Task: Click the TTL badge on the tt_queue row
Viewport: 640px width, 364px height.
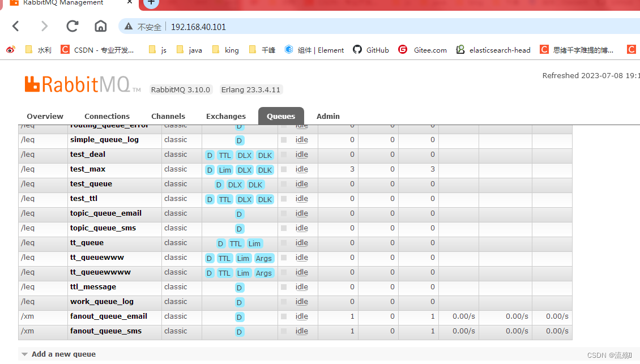Action: [x=236, y=243]
